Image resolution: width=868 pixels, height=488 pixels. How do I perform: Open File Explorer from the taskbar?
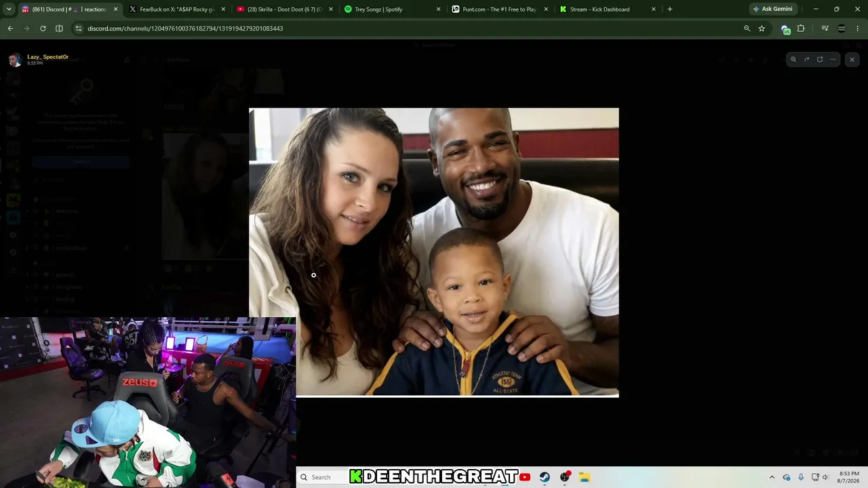(x=584, y=477)
